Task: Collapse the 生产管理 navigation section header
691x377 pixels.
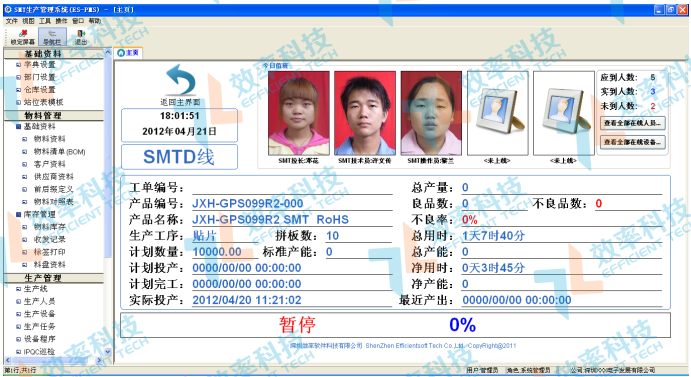Action: (54, 278)
